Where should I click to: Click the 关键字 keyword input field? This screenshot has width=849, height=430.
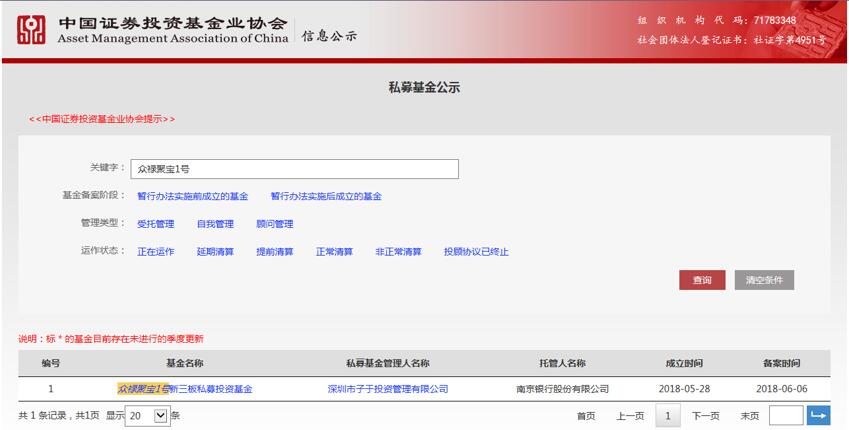tap(295, 169)
